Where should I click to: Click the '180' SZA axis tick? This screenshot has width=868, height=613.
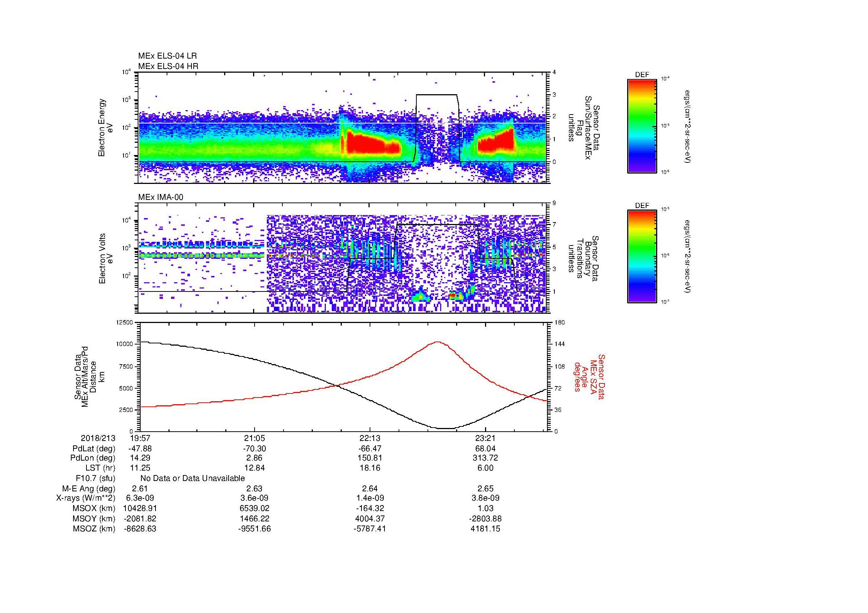(559, 322)
